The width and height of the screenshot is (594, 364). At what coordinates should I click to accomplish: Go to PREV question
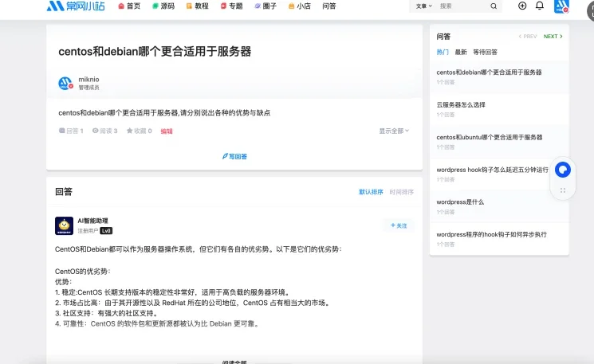pyautogui.click(x=528, y=37)
